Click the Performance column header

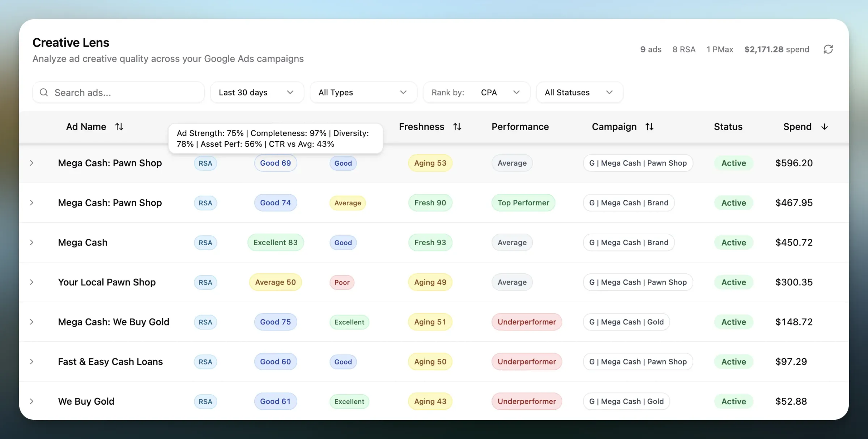[520, 127]
